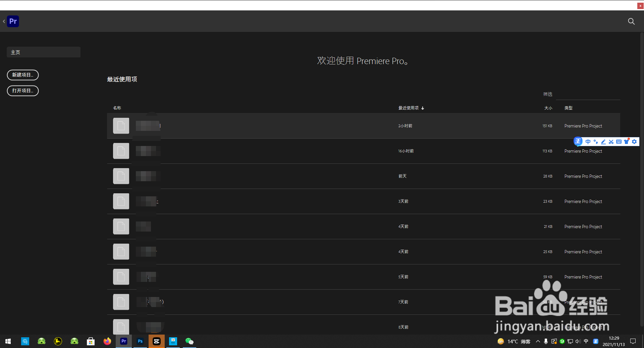Click file icon of the 28 KB project
The width and height of the screenshot is (644, 348).
pos(121,176)
